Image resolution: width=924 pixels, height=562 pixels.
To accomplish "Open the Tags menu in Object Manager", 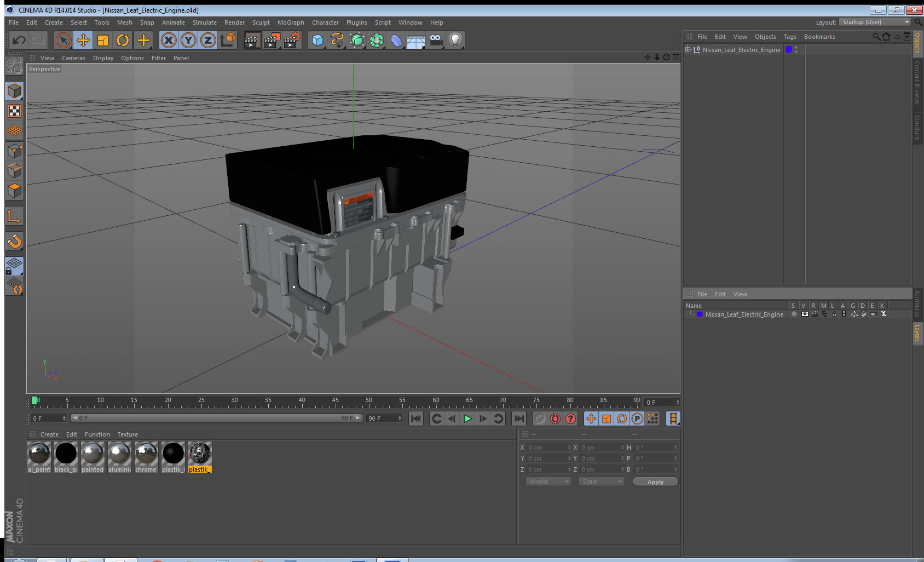I will pos(790,37).
